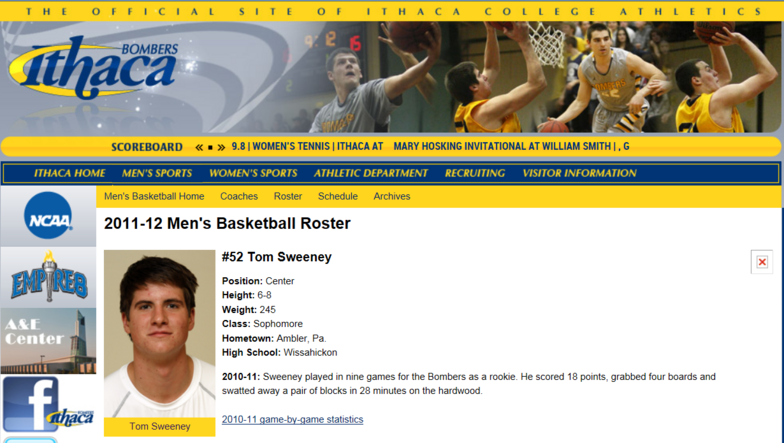This screenshot has width=784, height=443.
Task: Click the scoreboard previous arrows icon
Action: (x=199, y=147)
